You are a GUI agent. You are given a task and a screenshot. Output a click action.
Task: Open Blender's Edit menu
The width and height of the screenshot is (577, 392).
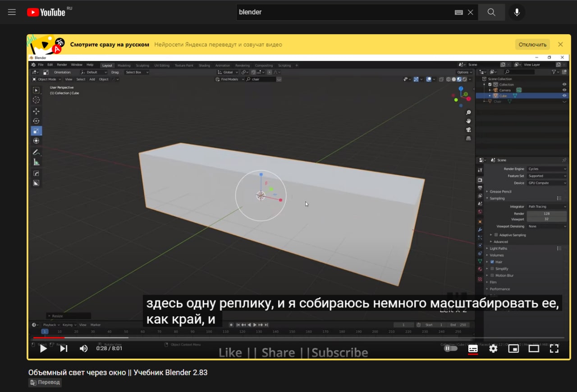click(50, 65)
